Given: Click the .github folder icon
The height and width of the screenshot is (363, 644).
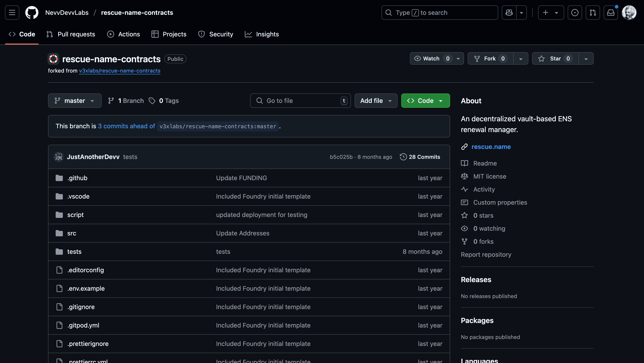Looking at the screenshot, I should pyautogui.click(x=59, y=178).
